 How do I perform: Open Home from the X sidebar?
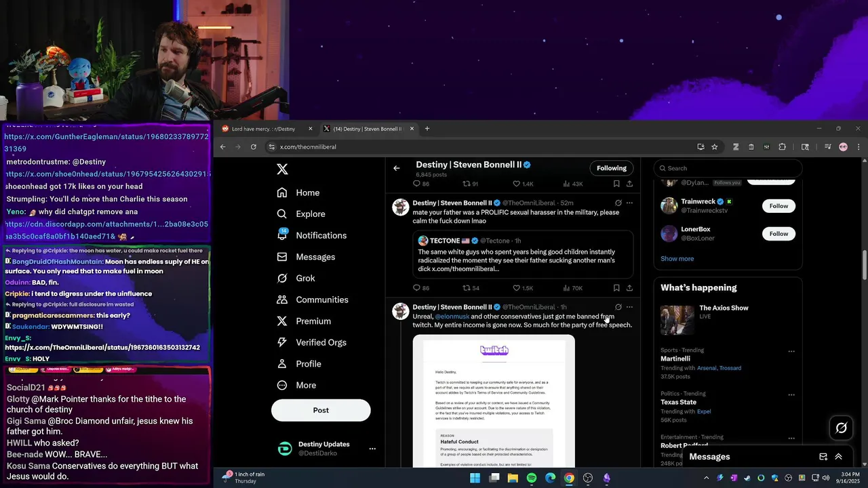(298, 192)
